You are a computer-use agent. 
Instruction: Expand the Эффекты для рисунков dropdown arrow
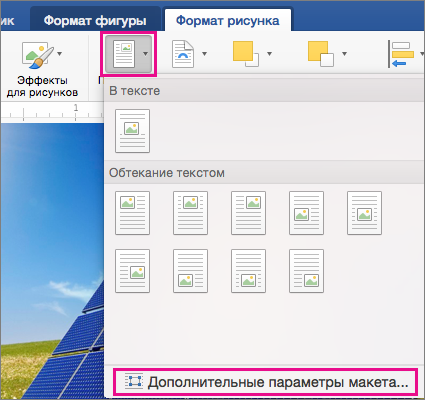click(60, 54)
